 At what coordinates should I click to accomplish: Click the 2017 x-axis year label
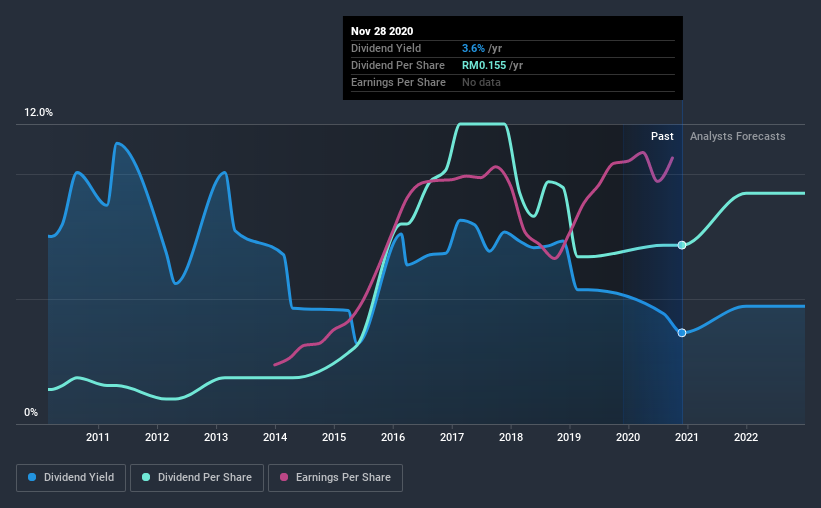click(452, 437)
